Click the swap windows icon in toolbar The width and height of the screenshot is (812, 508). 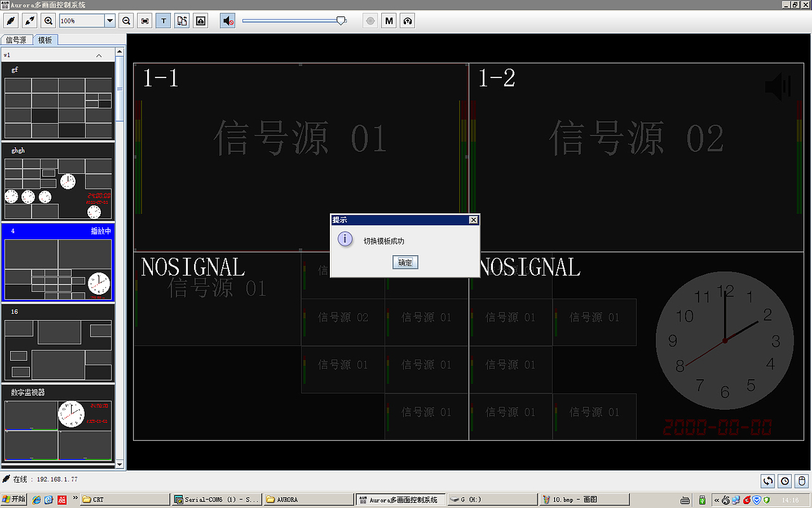[182, 21]
